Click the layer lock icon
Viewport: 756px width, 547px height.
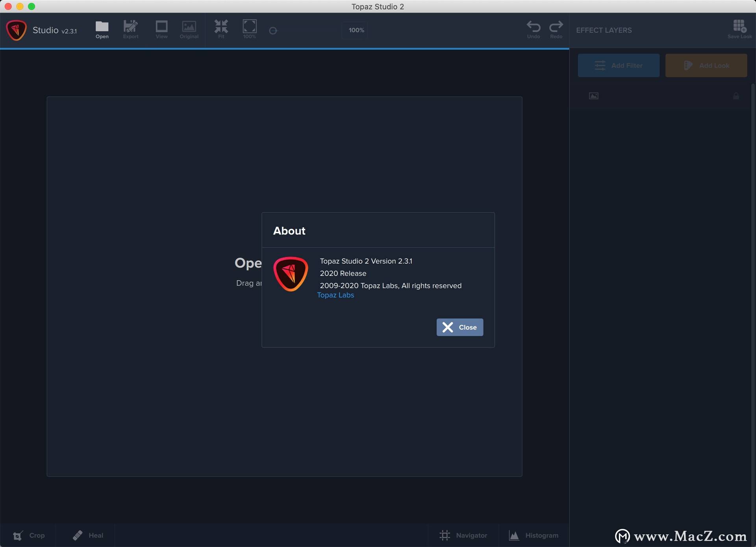point(736,96)
